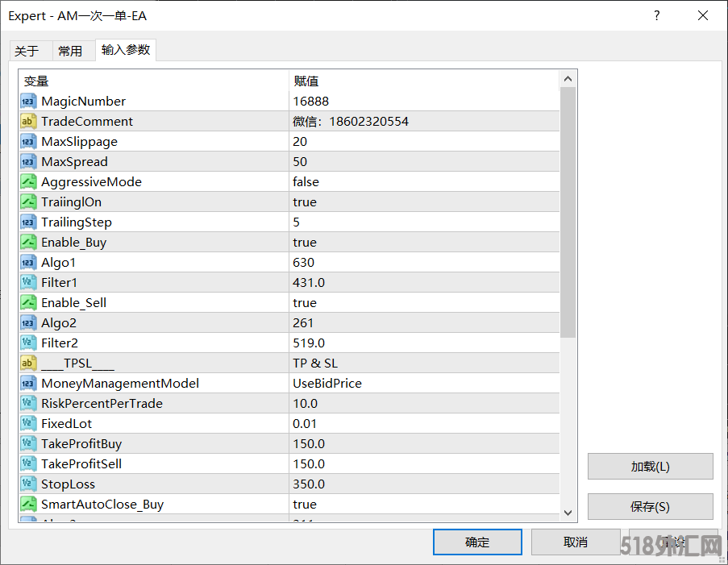Screen dimensions: 728x565
Task: Click the MagicNumber integer type icon
Action: tap(28, 102)
